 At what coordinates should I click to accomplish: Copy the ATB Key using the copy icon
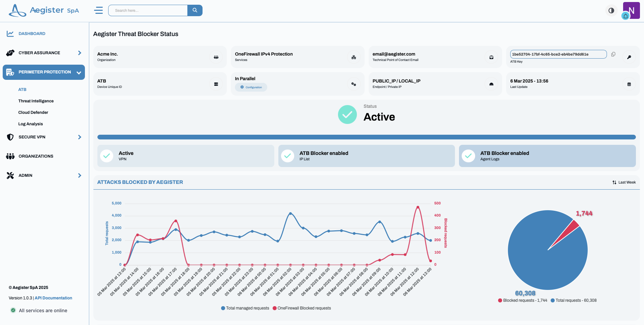pos(613,54)
